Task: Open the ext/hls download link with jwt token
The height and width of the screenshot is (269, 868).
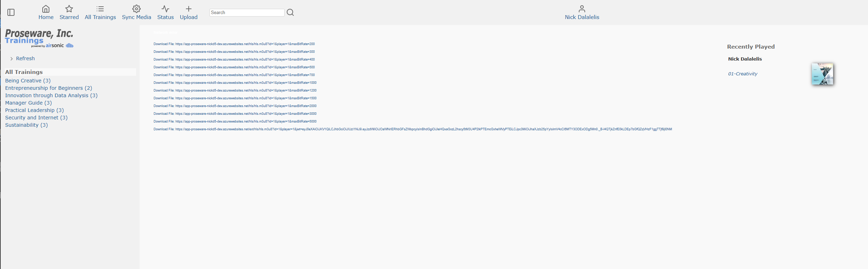Action: [x=413, y=129]
